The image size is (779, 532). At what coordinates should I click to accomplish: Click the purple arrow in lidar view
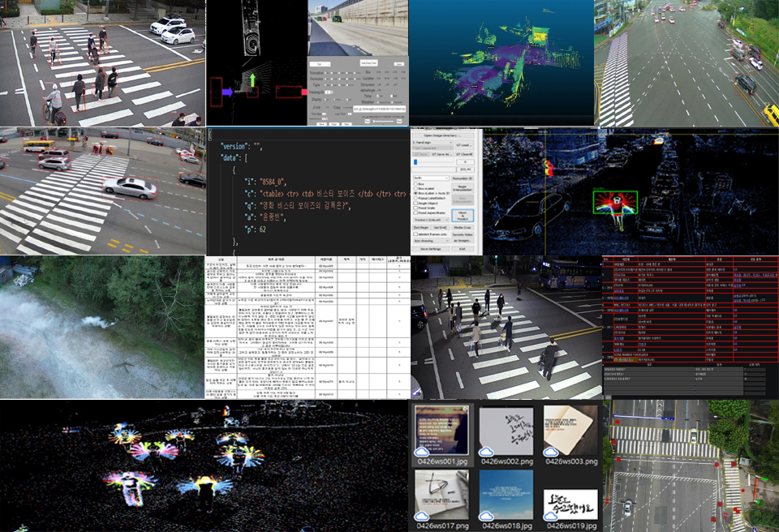[226, 92]
